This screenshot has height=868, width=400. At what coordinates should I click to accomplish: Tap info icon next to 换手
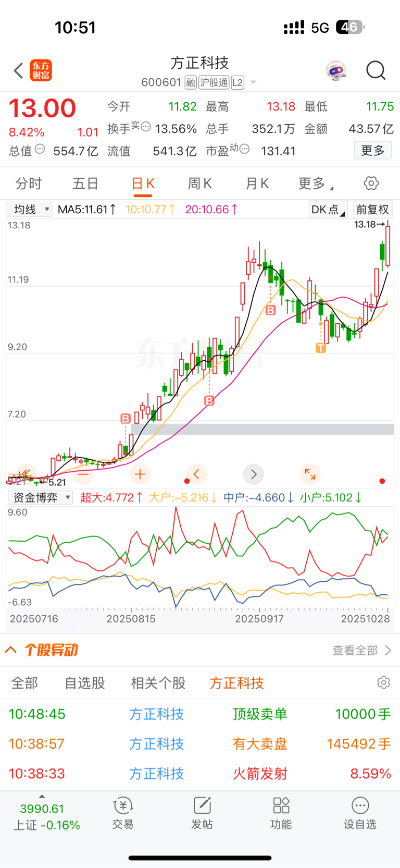pyautogui.click(x=146, y=126)
